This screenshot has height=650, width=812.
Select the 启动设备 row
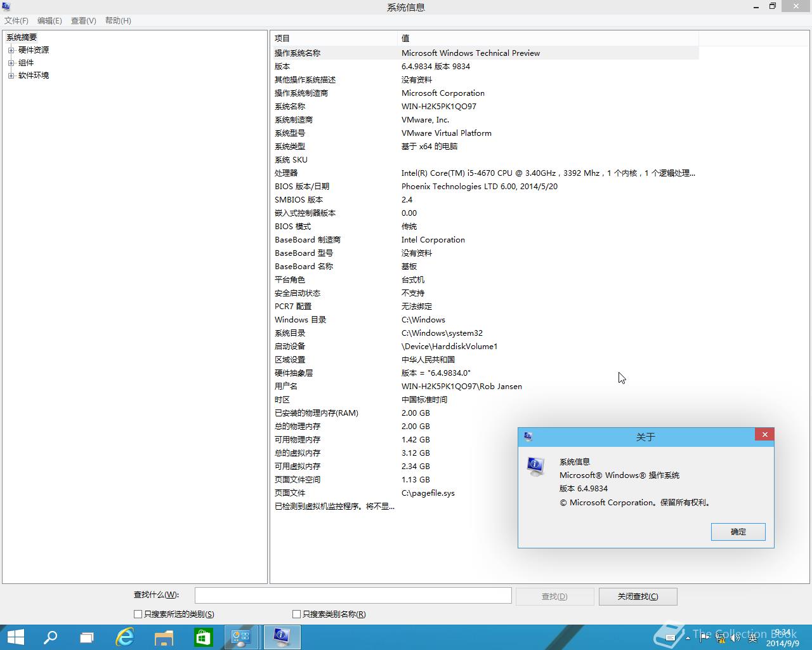[x=485, y=347]
